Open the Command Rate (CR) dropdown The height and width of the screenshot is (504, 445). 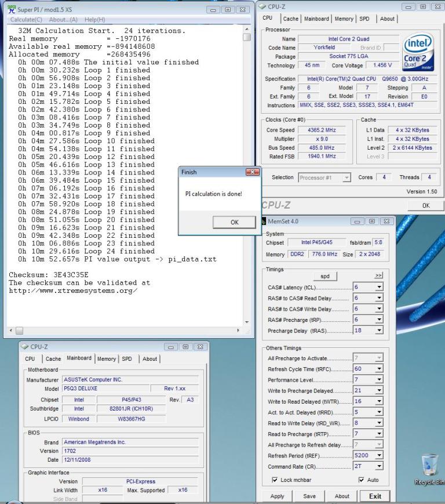(379, 466)
